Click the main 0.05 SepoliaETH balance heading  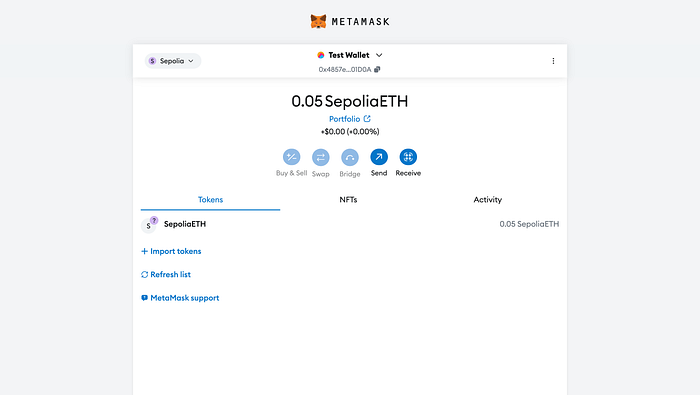(x=350, y=101)
